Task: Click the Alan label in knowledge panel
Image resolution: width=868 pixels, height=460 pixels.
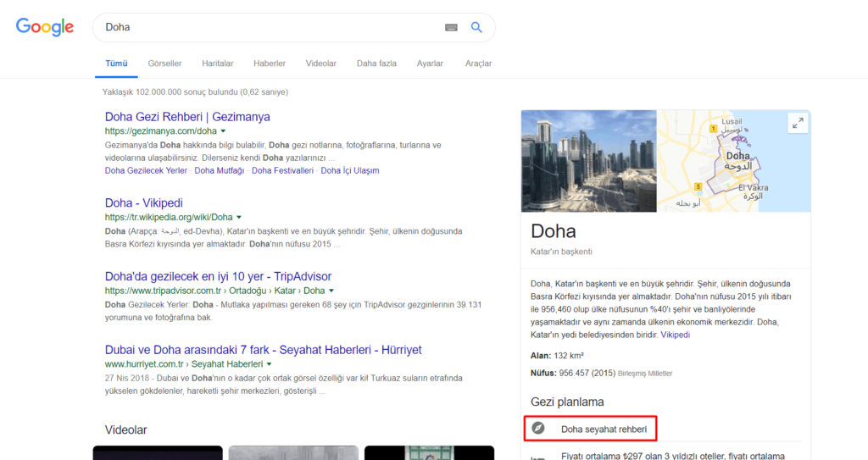Action: [541, 356]
